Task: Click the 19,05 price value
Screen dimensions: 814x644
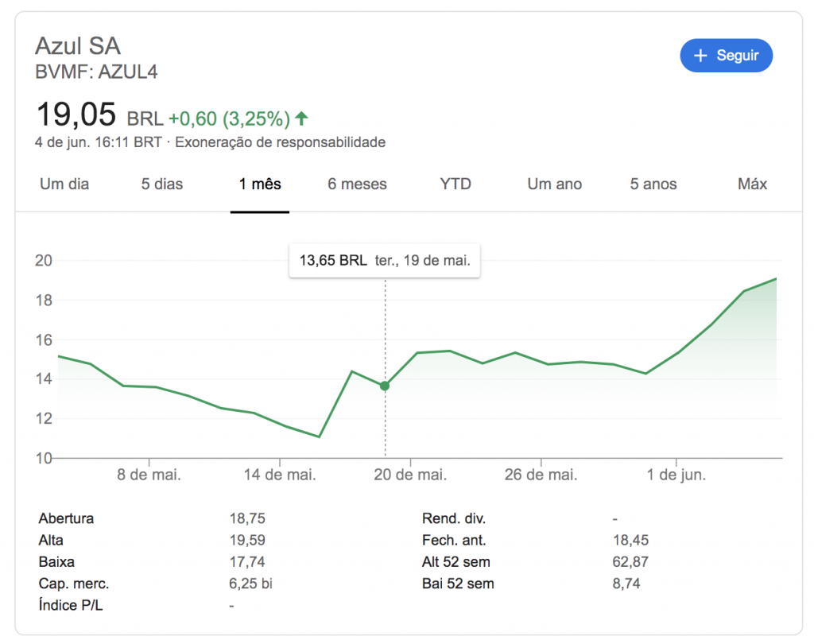Action: [76, 114]
